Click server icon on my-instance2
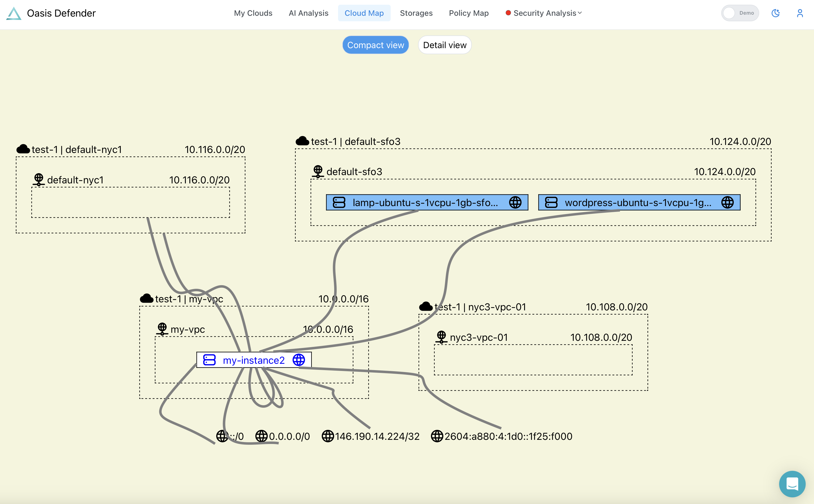 click(210, 360)
